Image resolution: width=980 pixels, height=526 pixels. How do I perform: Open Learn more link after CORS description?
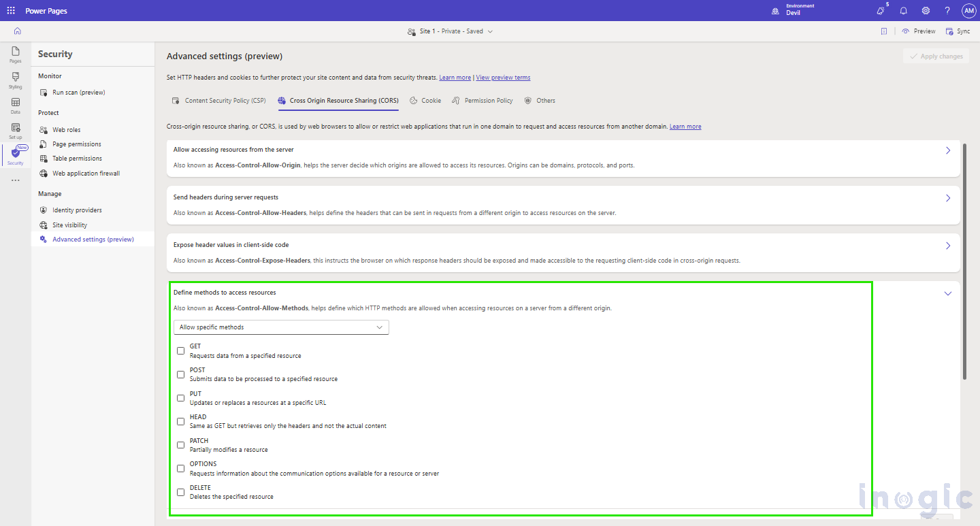click(685, 127)
